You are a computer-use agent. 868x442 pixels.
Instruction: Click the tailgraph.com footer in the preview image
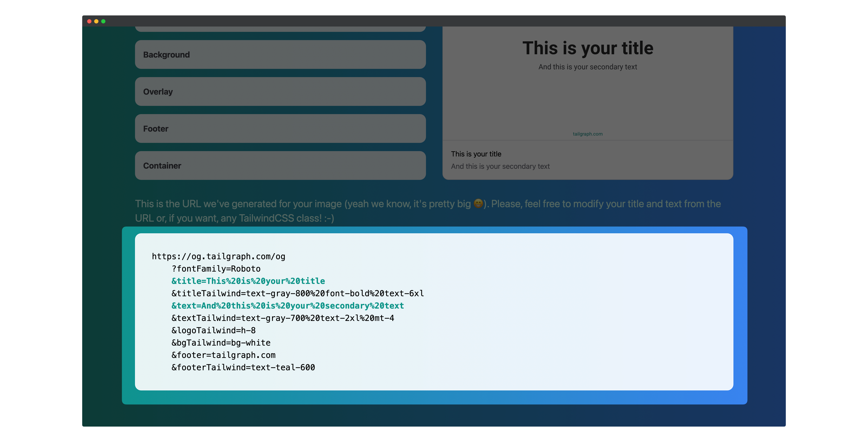[x=588, y=134]
